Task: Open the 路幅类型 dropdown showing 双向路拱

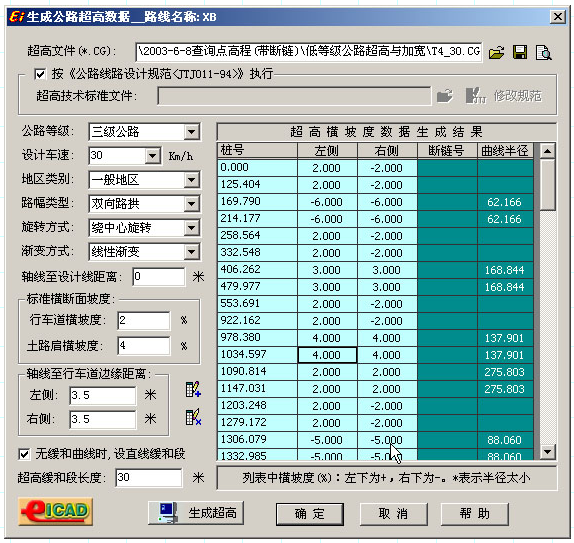Action: click(x=191, y=204)
